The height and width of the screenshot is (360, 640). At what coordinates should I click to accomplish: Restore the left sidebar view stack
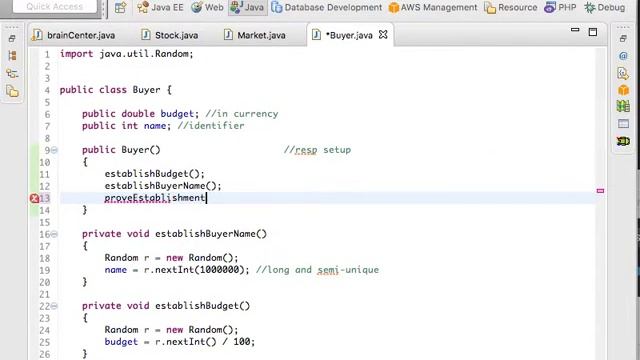[x=12, y=39]
